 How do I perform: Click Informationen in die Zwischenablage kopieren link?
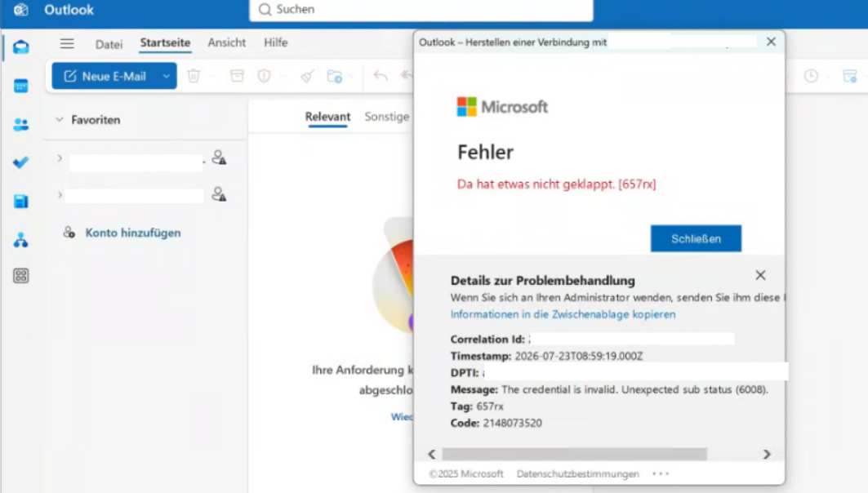[x=563, y=314]
